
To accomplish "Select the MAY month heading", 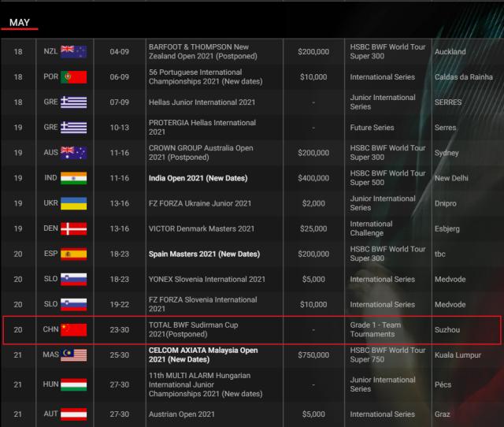I will tap(20, 22).
